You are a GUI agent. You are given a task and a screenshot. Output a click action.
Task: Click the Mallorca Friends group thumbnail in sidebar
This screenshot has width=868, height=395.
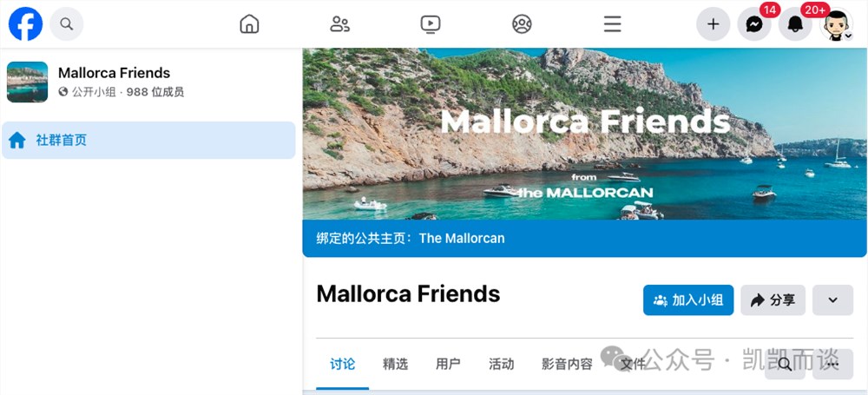(27, 82)
